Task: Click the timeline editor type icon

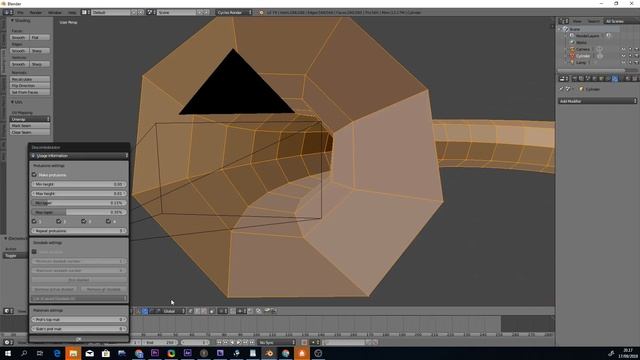Action: pyautogui.click(x=8, y=342)
